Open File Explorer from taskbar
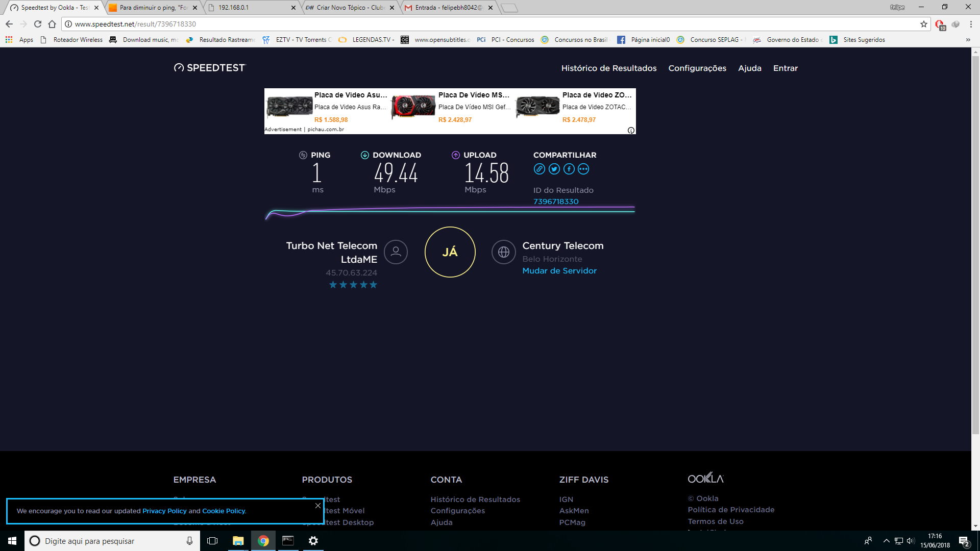Image resolution: width=980 pixels, height=551 pixels. click(238, 541)
